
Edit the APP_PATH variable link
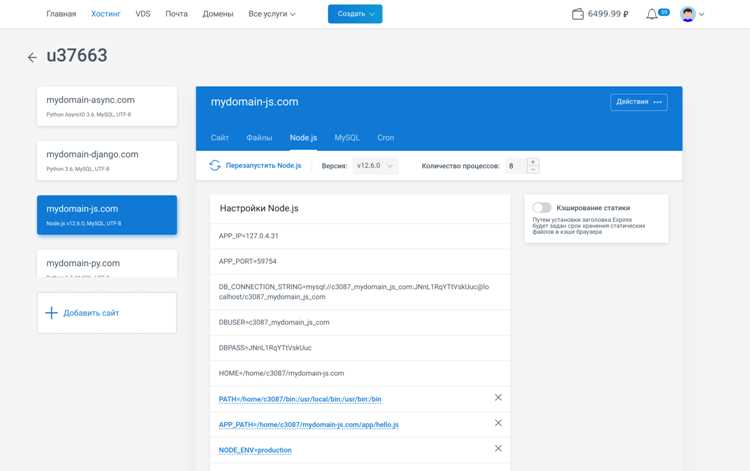pos(309,425)
